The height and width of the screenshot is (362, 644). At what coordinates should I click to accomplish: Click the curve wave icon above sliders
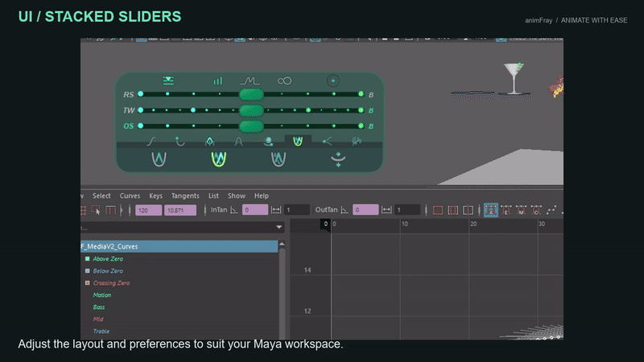point(250,80)
